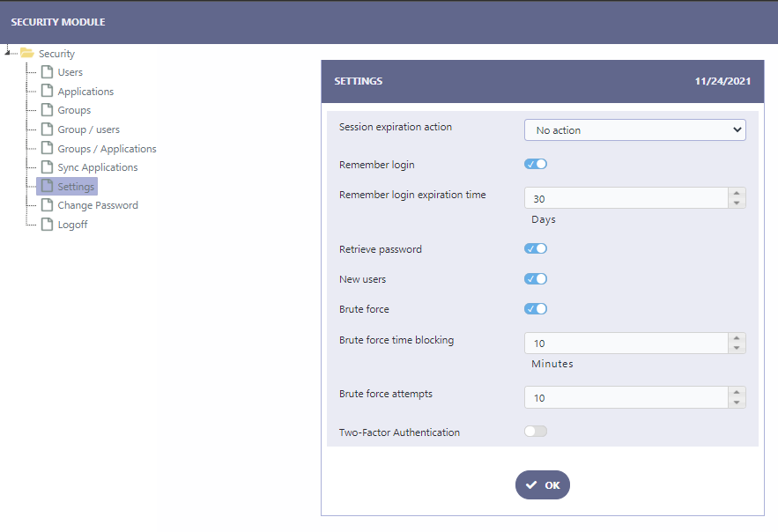Open Groups / Applications tree item
The image size is (778, 532).
tap(107, 149)
